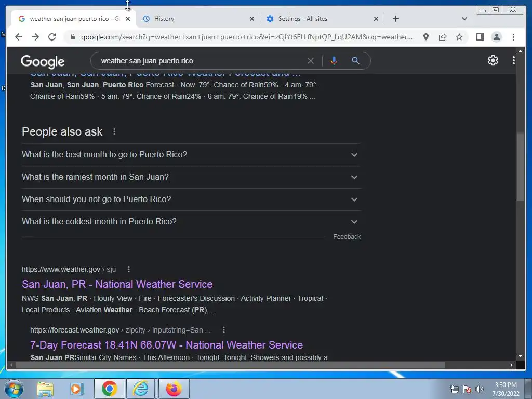Close the Settings - All sites tab
The height and width of the screenshot is (399, 532).
[376, 19]
